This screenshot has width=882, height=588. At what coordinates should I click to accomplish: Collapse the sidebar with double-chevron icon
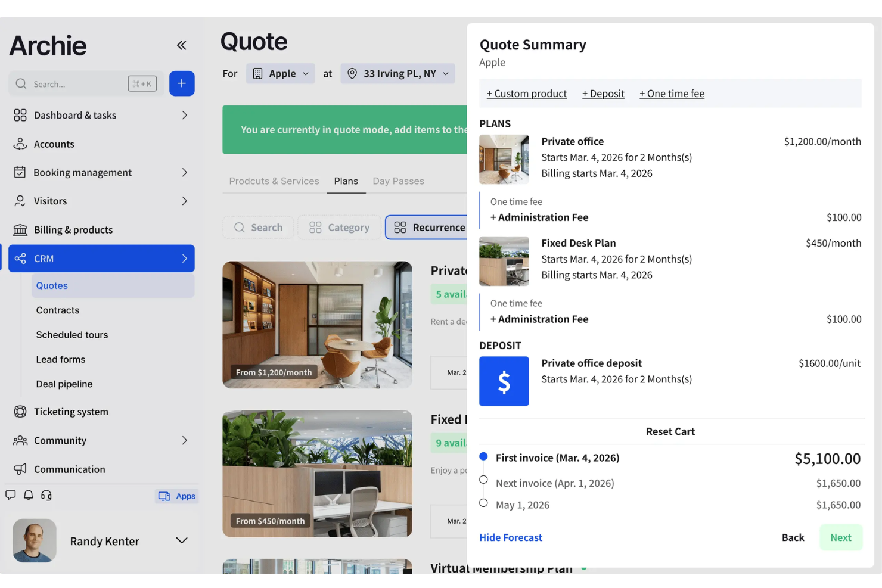(x=182, y=45)
